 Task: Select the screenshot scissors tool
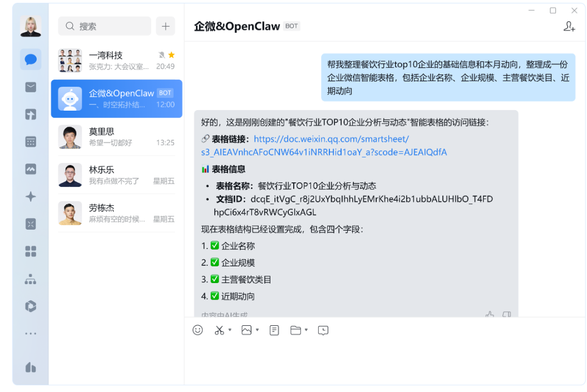pos(219,330)
